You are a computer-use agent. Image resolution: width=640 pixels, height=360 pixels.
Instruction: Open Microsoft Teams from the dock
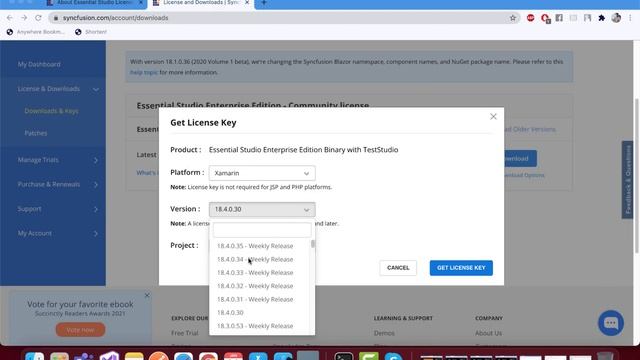click(x=84, y=357)
